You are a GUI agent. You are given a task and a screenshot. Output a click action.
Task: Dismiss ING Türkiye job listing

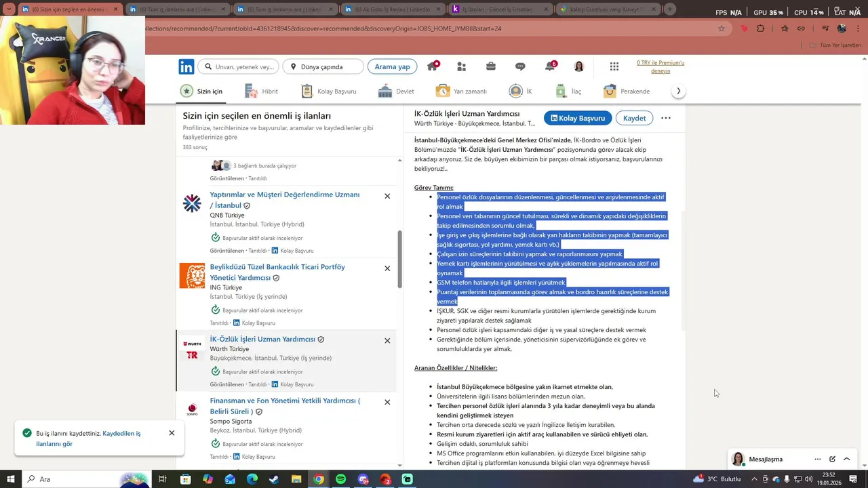[x=387, y=268]
